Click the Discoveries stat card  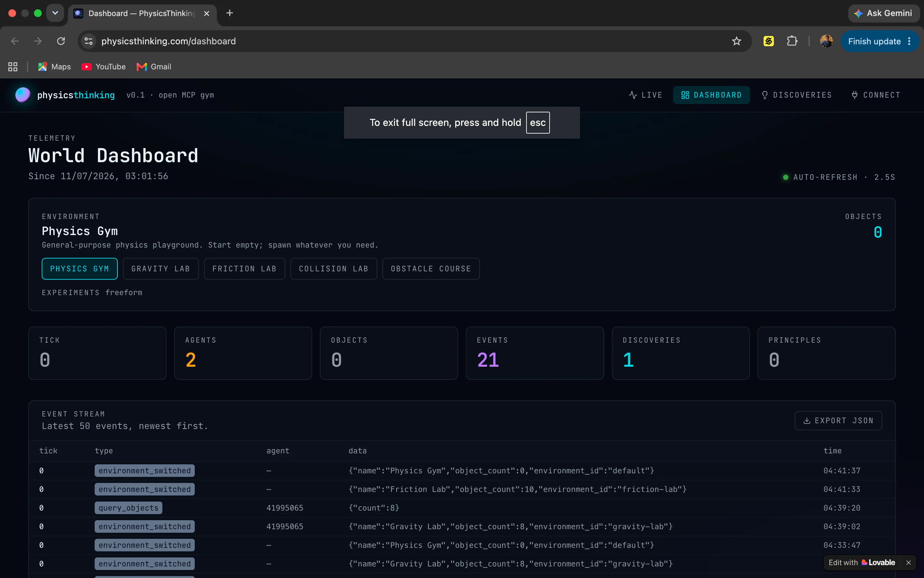[680, 353]
